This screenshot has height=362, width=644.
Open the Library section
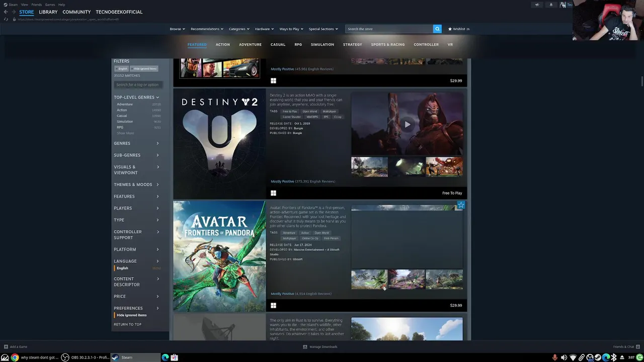point(48,12)
